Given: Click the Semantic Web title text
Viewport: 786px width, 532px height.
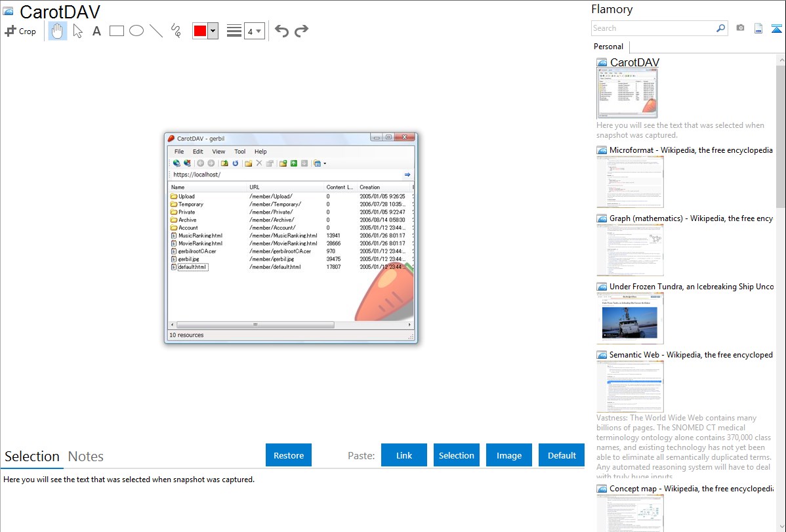Looking at the screenshot, I should click(x=692, y=354).
